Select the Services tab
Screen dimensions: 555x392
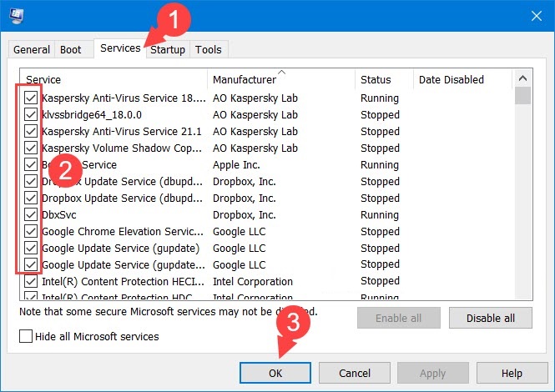[x=120, y=48]
